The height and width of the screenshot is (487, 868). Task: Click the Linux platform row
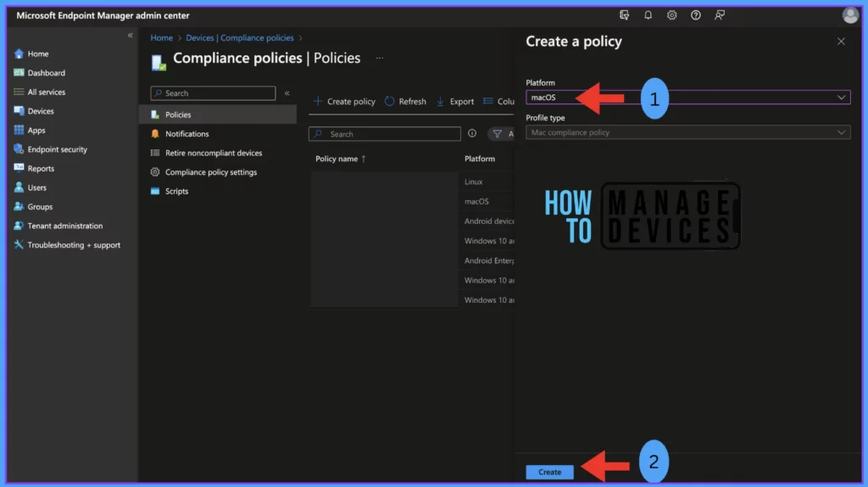(x=473, y=182)
